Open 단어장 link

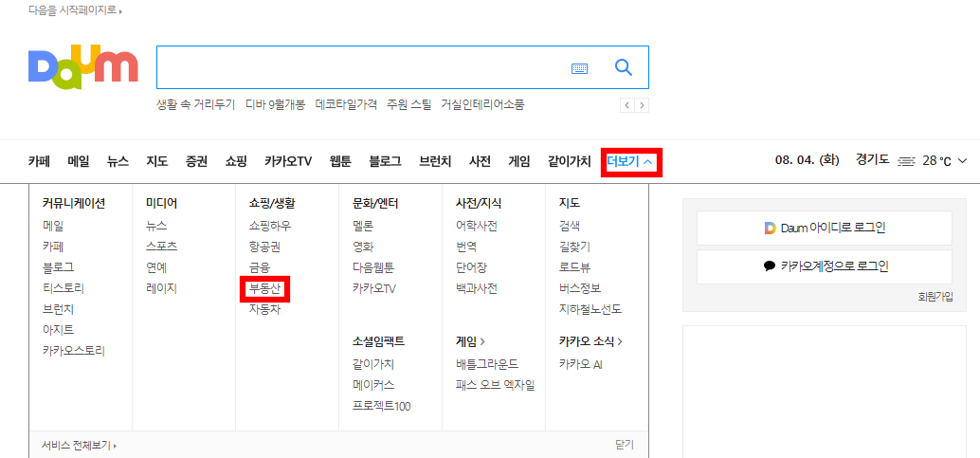[472, 267]
